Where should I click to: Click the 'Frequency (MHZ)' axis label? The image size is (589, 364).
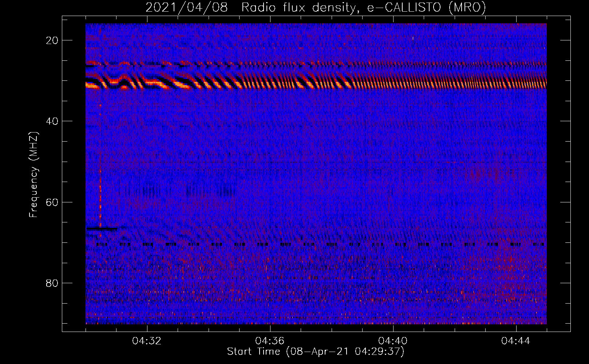click(x=33, y=175)
